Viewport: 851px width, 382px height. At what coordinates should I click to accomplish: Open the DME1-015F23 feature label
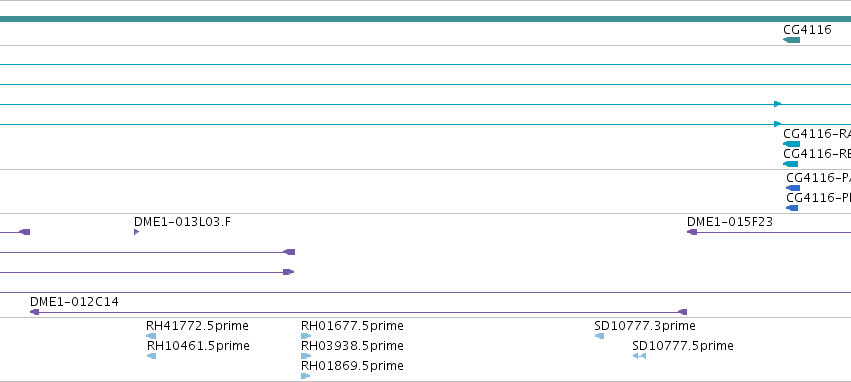tap(730, 221)
